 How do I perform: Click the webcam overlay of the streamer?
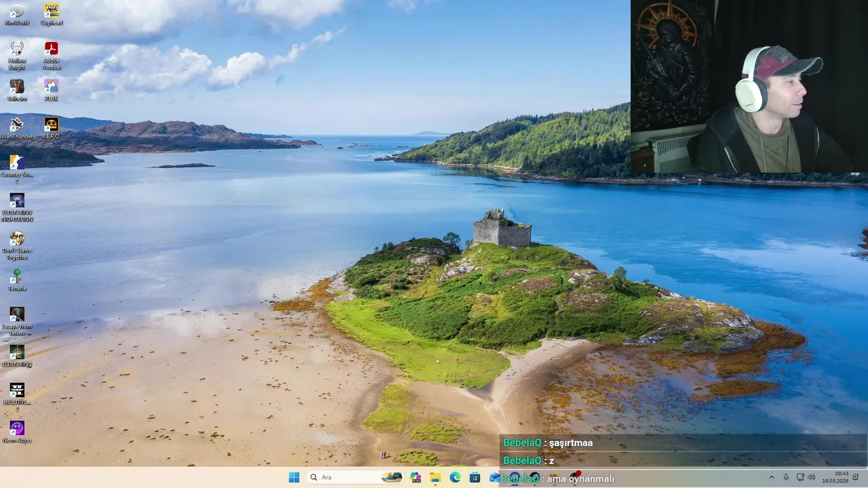coord(749,87)
